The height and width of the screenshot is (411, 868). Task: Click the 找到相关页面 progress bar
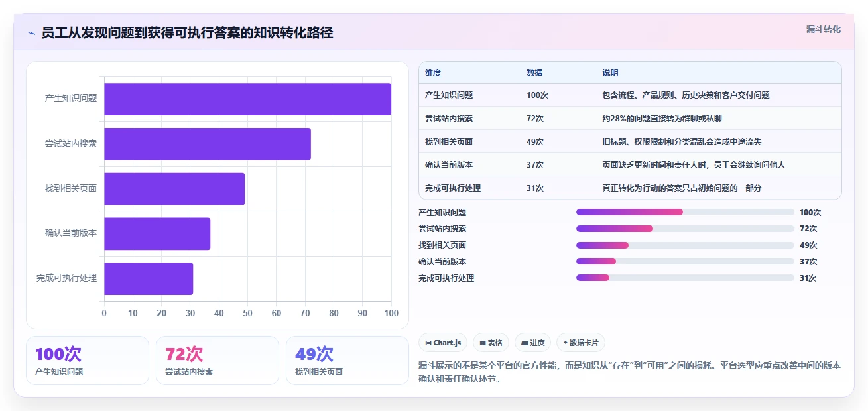coord(685,245)
